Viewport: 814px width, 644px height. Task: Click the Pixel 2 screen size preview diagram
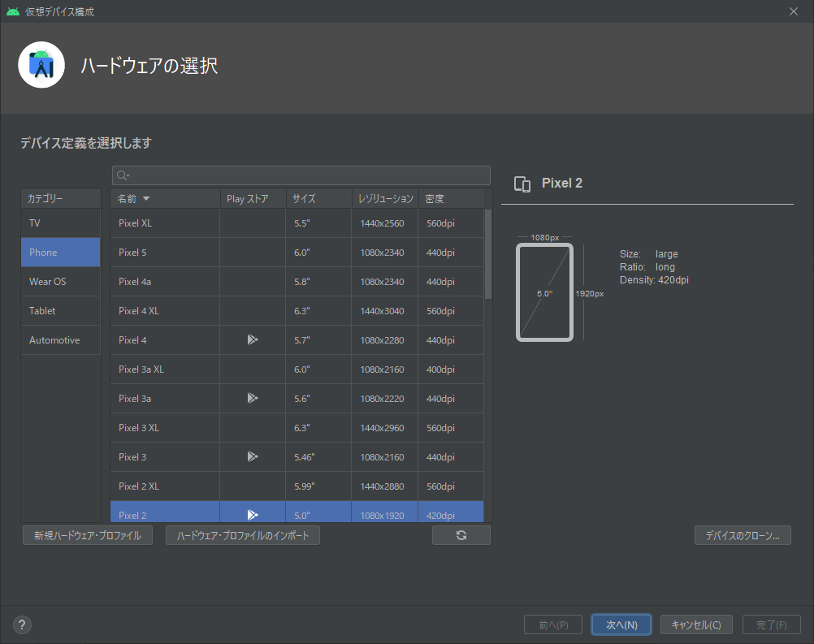tap(544, 292)
